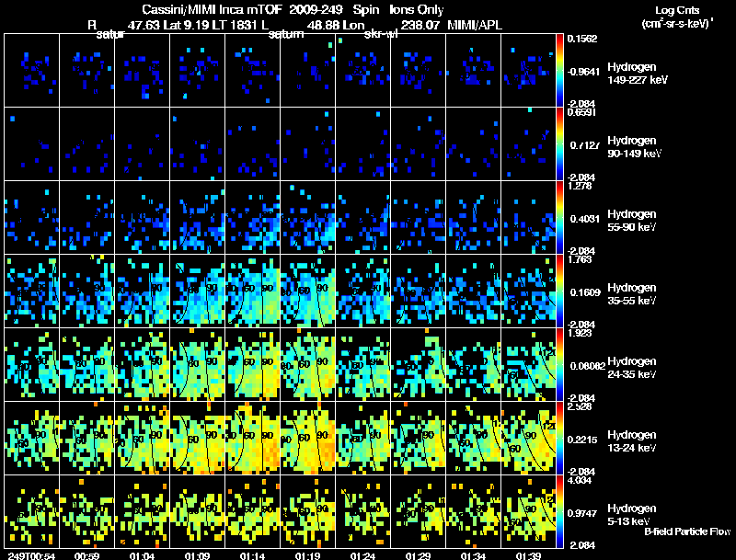Click the 01:19 time label
Viewport: 736px width, 560px height.
[307, 555]
